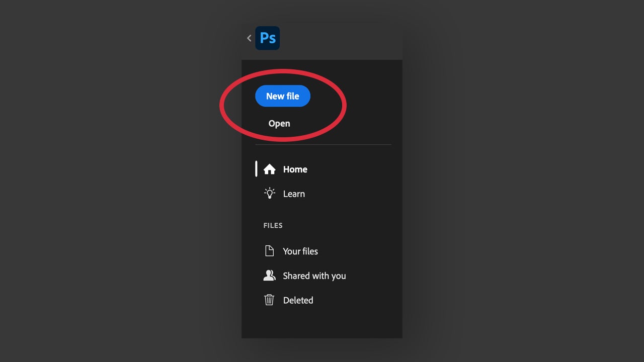This screenshot has height=362, width=644.
Task: Click empty sidebar area below Deleted
Action: (322, 324)
